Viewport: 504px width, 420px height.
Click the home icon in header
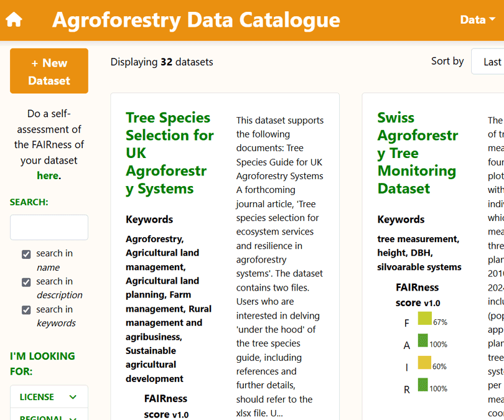14,20
